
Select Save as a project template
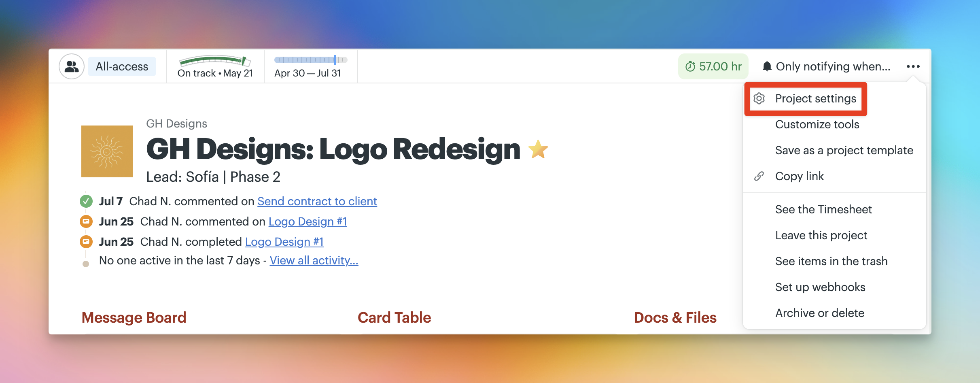[x=844, y=150]
